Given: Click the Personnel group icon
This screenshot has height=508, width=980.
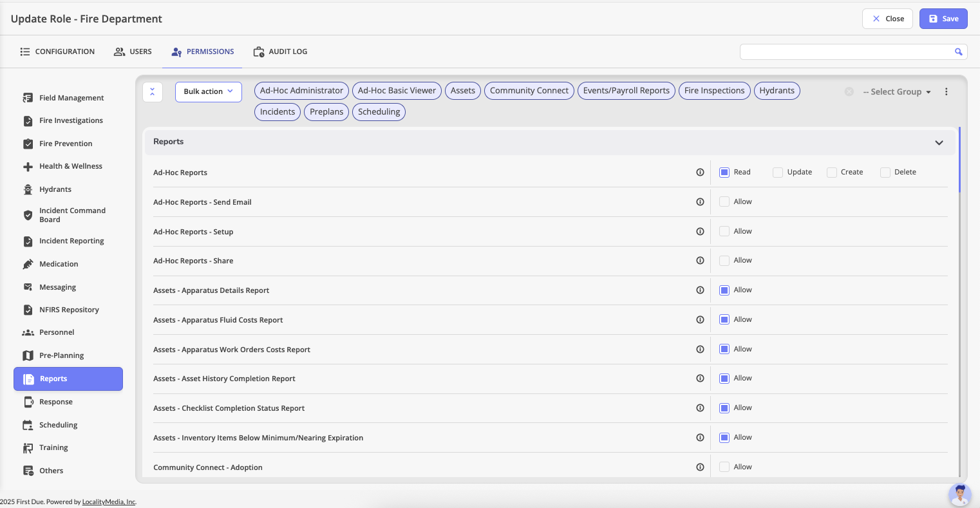Looking at the screenshot, I should [x=28, y=332].
